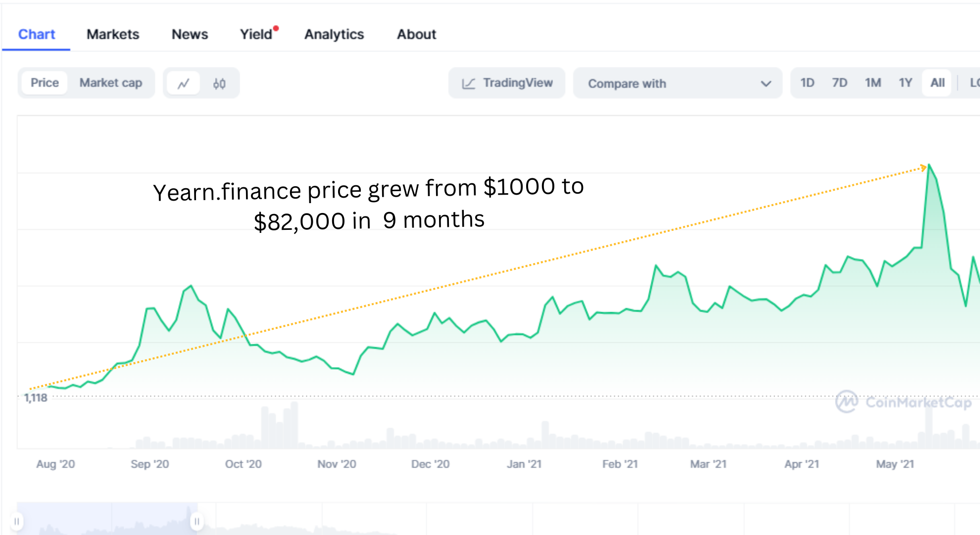Select the 7D time range
Screen dimensions: 980x535
(x=839, y=83)
